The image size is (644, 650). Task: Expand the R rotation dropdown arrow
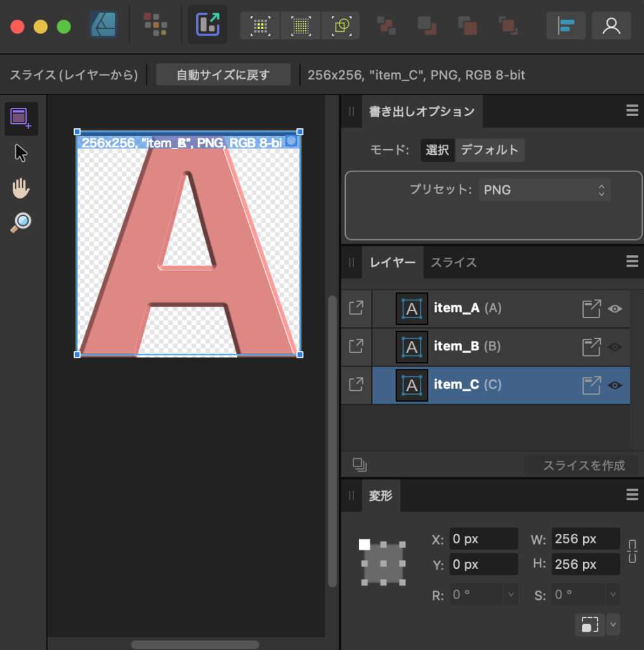[x=511, y=595]
